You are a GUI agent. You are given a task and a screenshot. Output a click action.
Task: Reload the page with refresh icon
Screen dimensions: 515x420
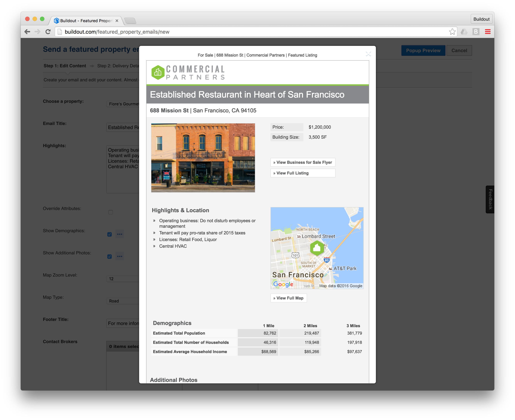pyautogui.click(x=48, y=32)
